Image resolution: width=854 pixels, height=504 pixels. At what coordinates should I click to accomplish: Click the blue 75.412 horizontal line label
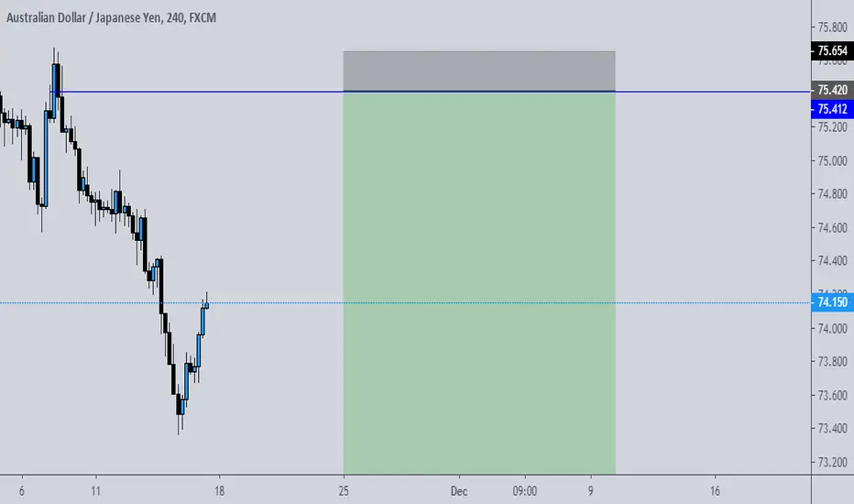[x=832, y=109]
